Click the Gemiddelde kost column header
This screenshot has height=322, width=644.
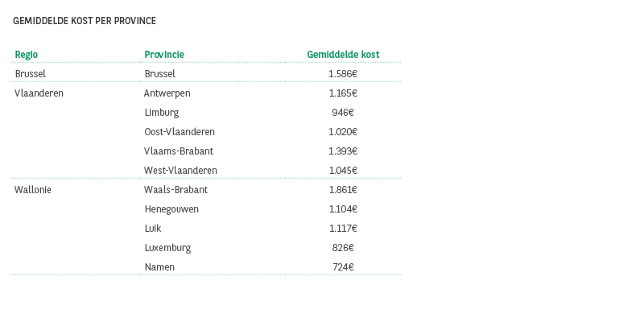click(343, 55)
